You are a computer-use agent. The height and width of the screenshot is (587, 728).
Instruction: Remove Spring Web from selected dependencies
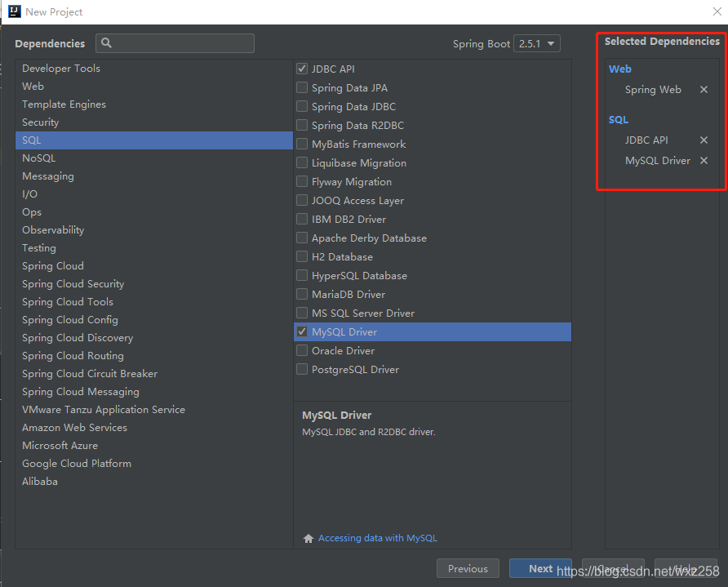(704, 90)
